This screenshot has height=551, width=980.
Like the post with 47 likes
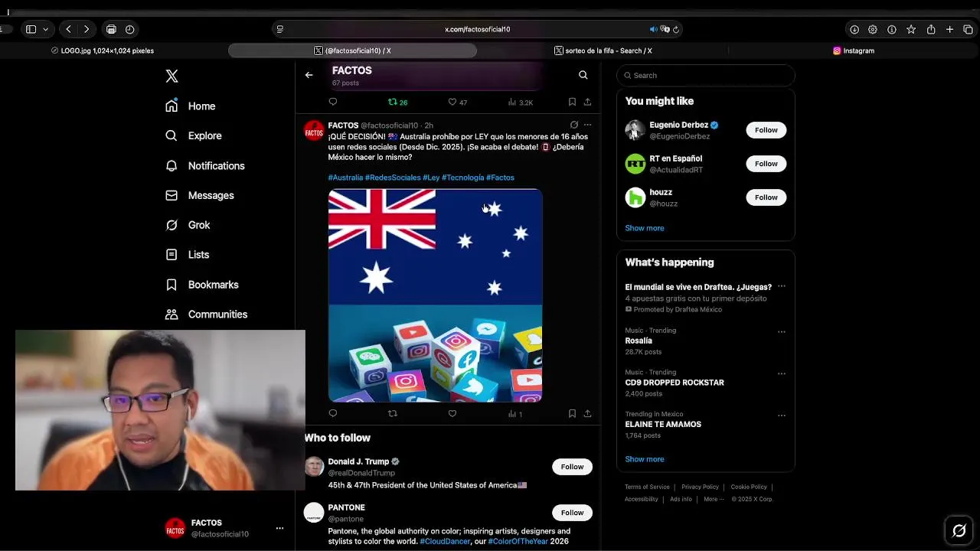pyautogui.click(x=457, y=102)
